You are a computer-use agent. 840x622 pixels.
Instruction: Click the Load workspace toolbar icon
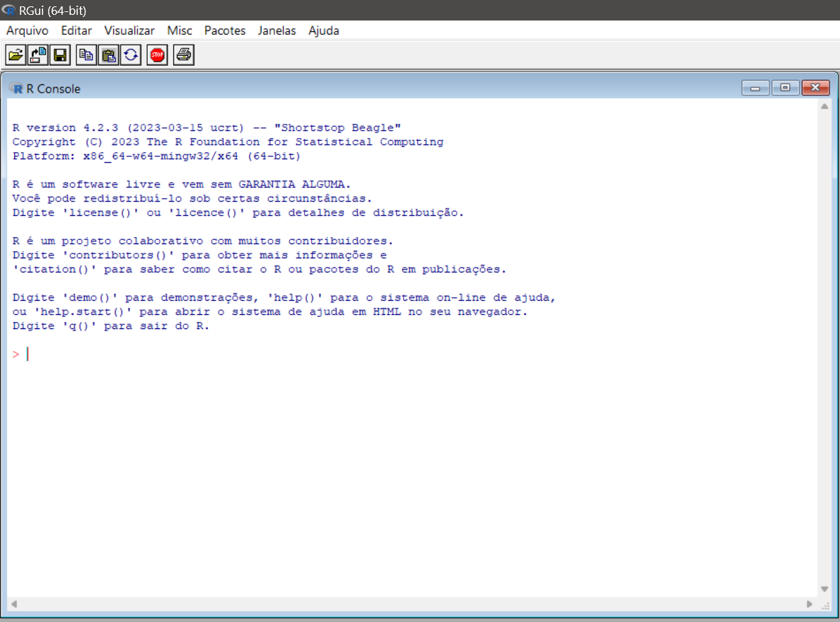[x=38, y=54]
